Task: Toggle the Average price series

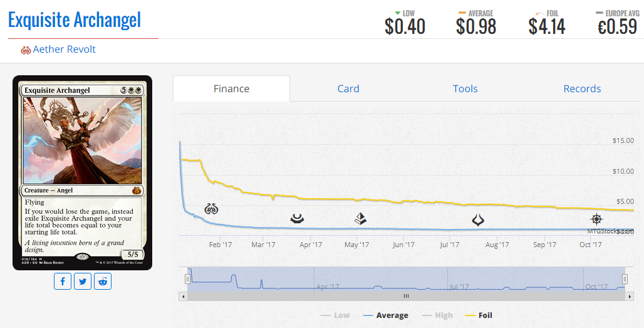Action: click(386, 315)
